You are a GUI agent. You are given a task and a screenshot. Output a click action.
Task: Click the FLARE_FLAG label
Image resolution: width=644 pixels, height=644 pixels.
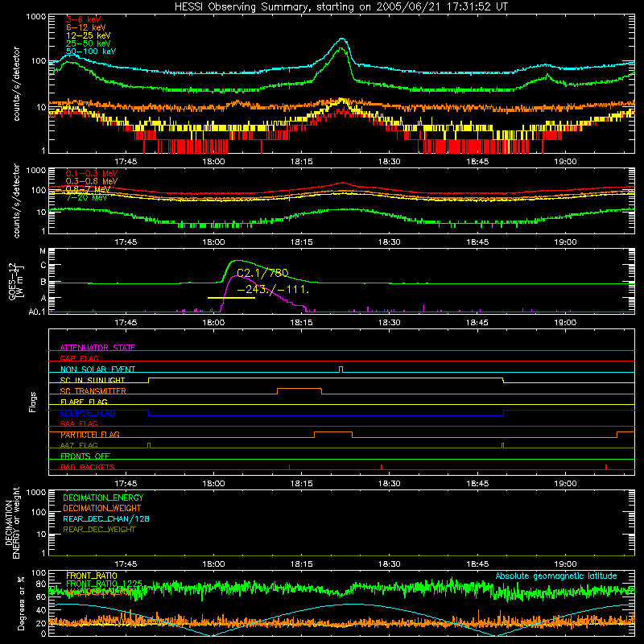pos(84,402)
